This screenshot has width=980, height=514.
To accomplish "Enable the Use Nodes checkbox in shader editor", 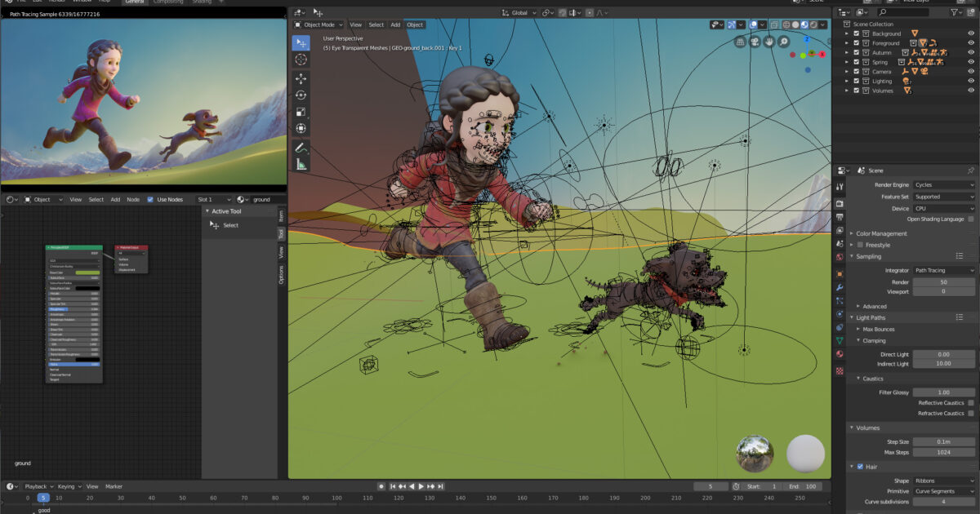I will pos(151,198).
